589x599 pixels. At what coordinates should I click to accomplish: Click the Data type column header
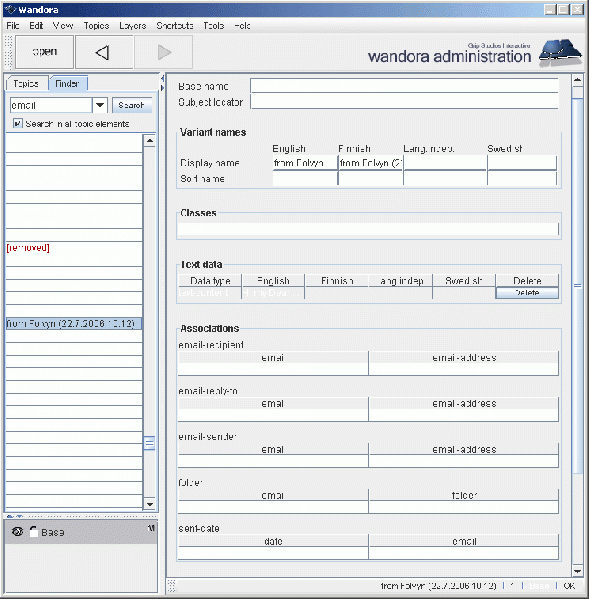pyautogui.click(x=210, y=281)
